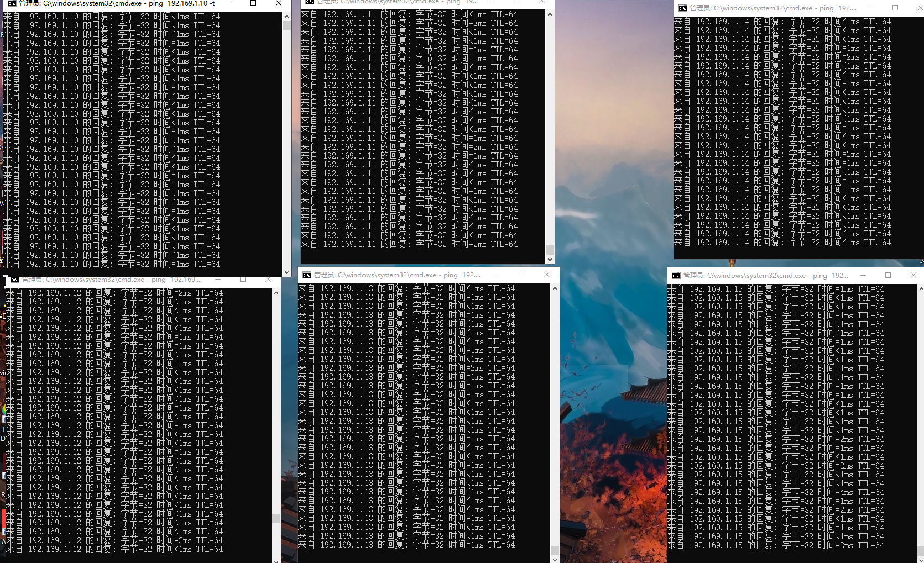The image size is (924, 563).
Task: Hit scroll up arrow in 192.169.1.13 window
Action: [555, 288]
